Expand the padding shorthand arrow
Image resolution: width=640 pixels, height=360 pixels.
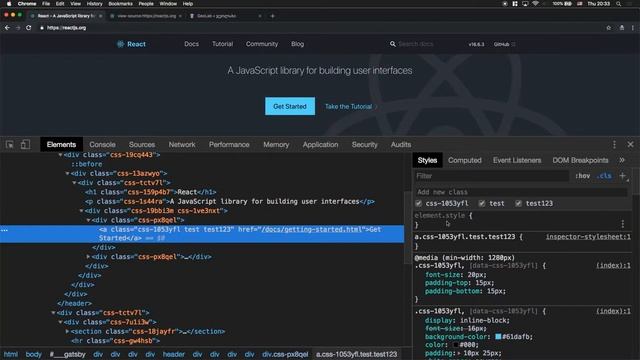[x=459, y=353]
